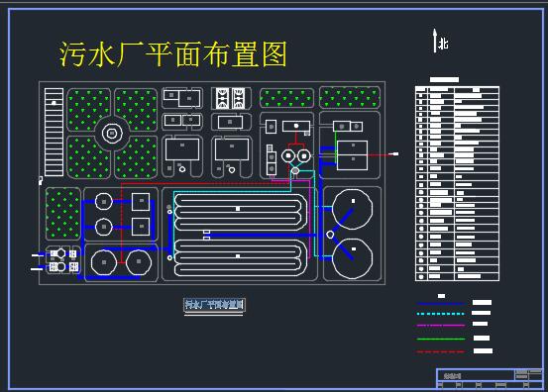This screenshot has width=548, height=392.
Task: Select the striped parking lot at the left edge
Action: coord(54,132)
